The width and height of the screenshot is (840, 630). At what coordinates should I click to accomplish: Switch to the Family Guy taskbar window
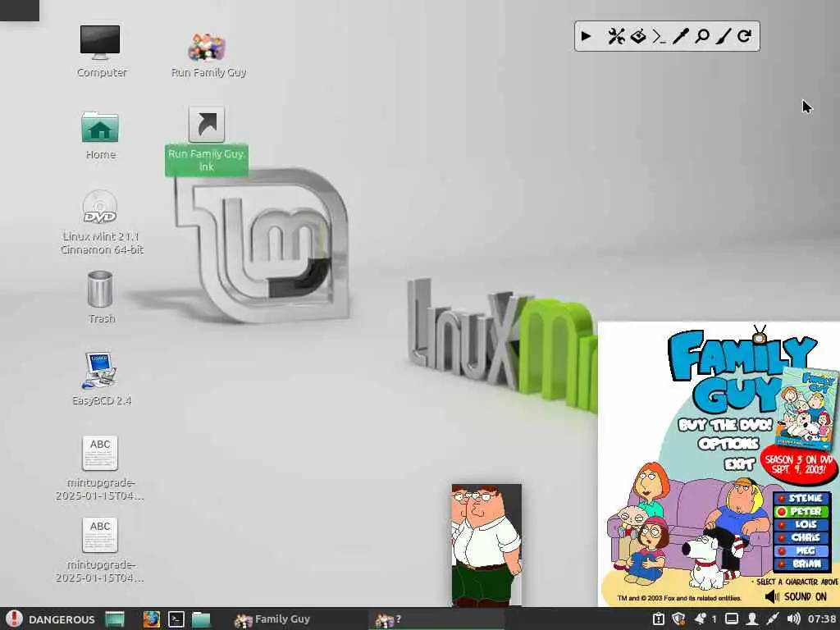(x=299, y=619)
